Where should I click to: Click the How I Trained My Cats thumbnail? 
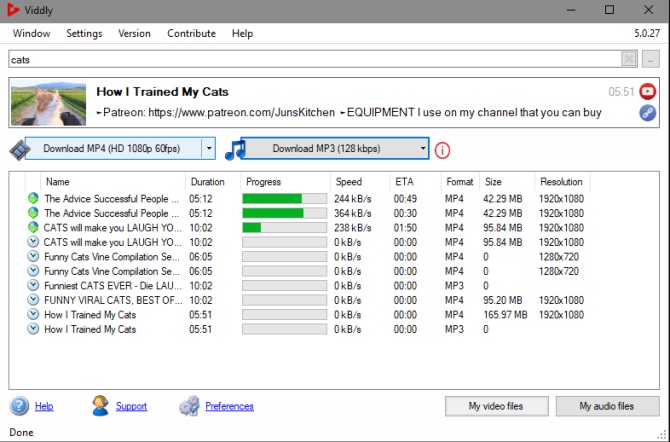[49, 102]
